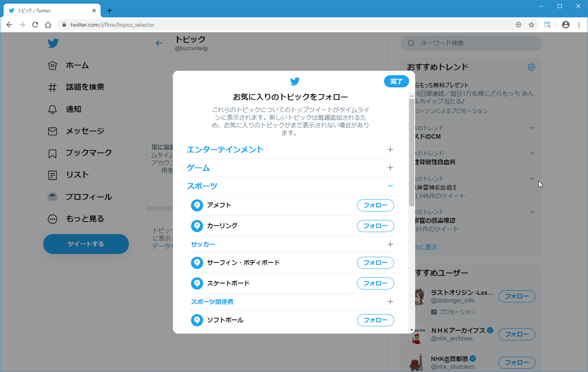The width and height of the screenshot is (588, 372).
Task: Click the Twitter bird icon atop the dialog
Action: click(295, 81)
